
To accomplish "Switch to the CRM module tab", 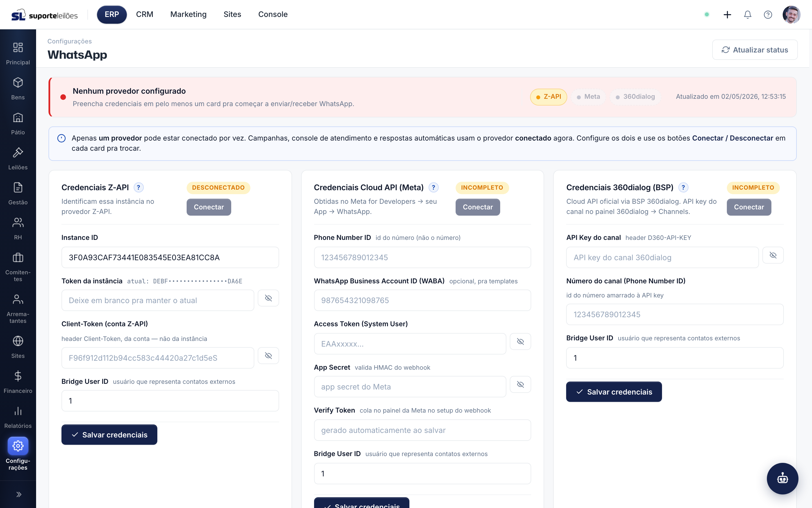I will (145, 14).
